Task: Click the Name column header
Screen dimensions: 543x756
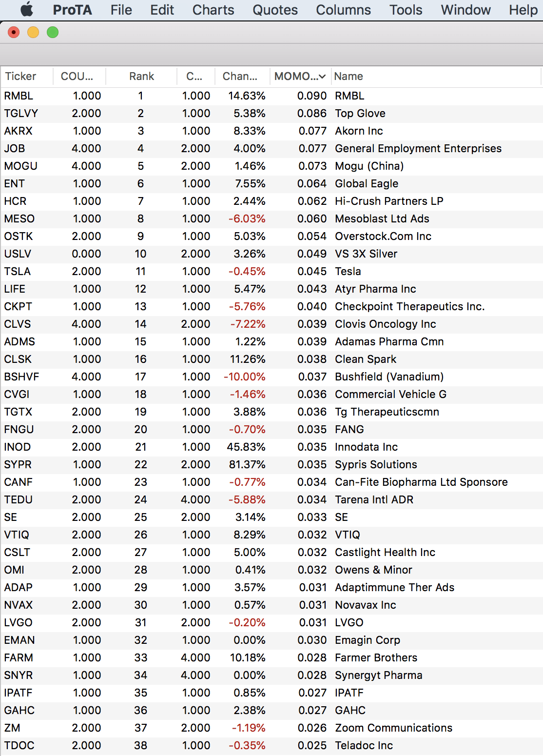Action: [x=349, y=77]
